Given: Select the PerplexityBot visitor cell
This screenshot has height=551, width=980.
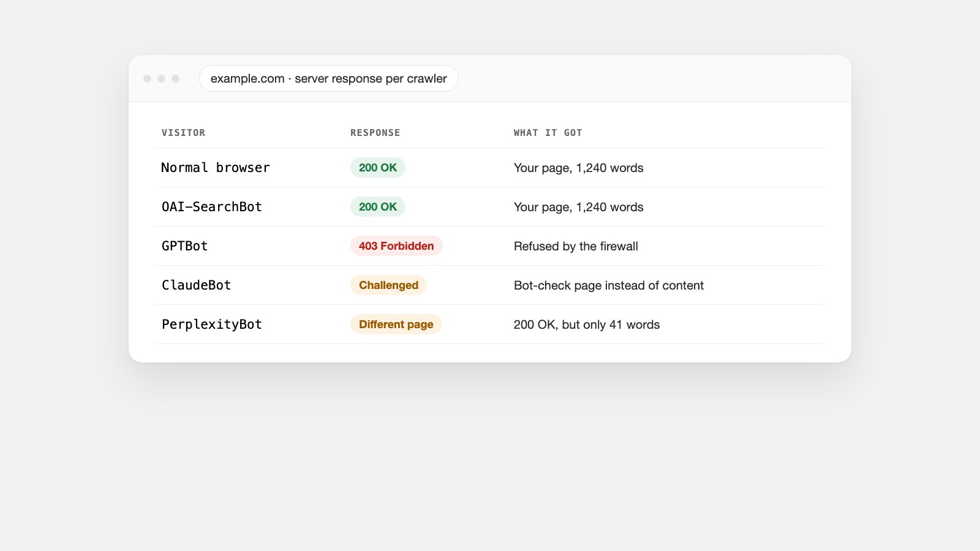Looking at the screenshot, I should pyautogui.click(x=212, y=324).
